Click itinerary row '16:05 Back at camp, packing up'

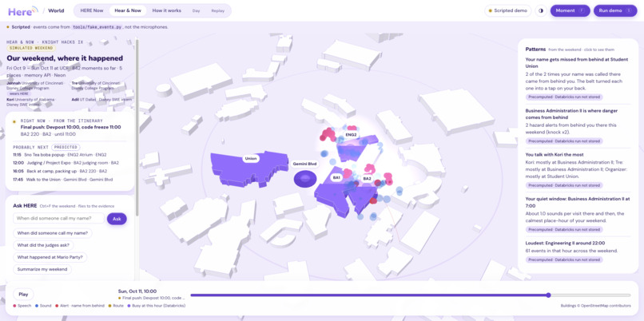pos(70,171)
